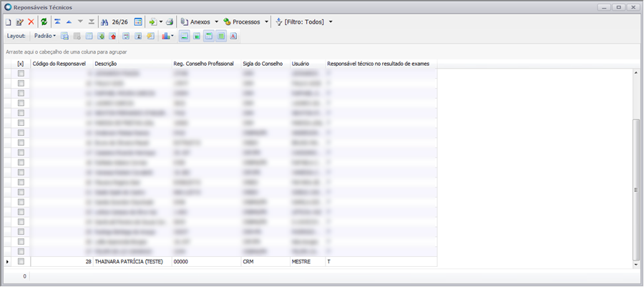Export layout using the red up arrow icon
This screenshot has height=287, width=644.
(x=112, y=36)
